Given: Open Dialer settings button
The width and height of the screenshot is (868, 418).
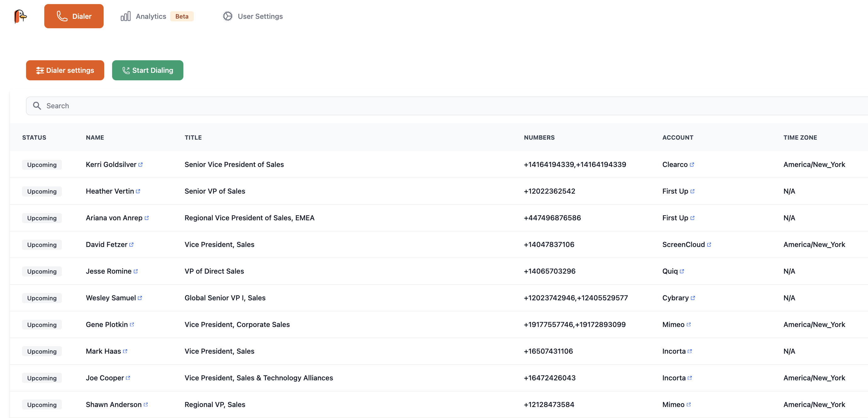Looking at the screenshot, I should (65, 70).
